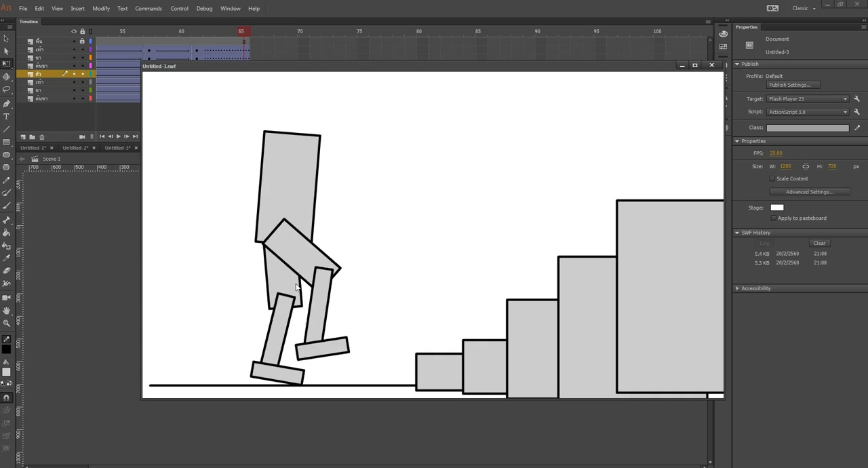Select the Ink Bottle tool
The height and width of the screenshot is (468, 868).
coord(6,246)
